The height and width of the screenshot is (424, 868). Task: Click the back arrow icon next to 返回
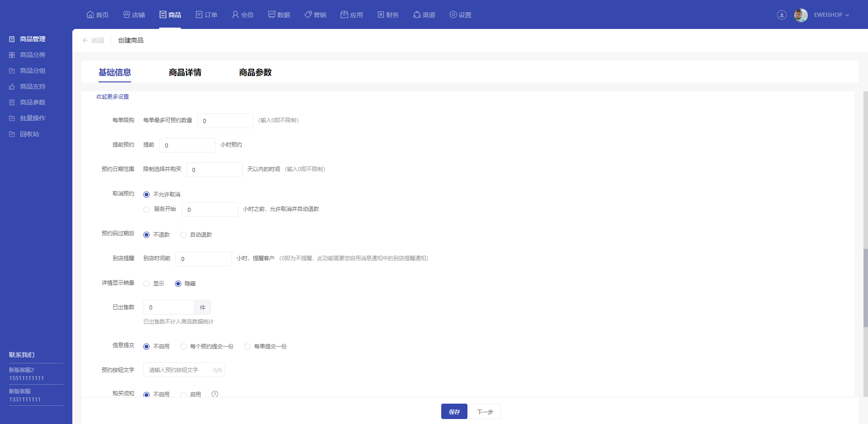click(x=85, y=40)
